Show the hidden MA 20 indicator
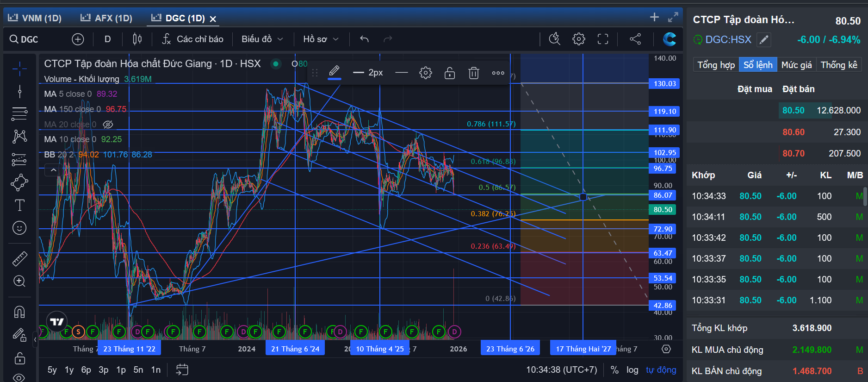Image resolution: width=868 pixels, height=382 pixels. tap(108, 124)
